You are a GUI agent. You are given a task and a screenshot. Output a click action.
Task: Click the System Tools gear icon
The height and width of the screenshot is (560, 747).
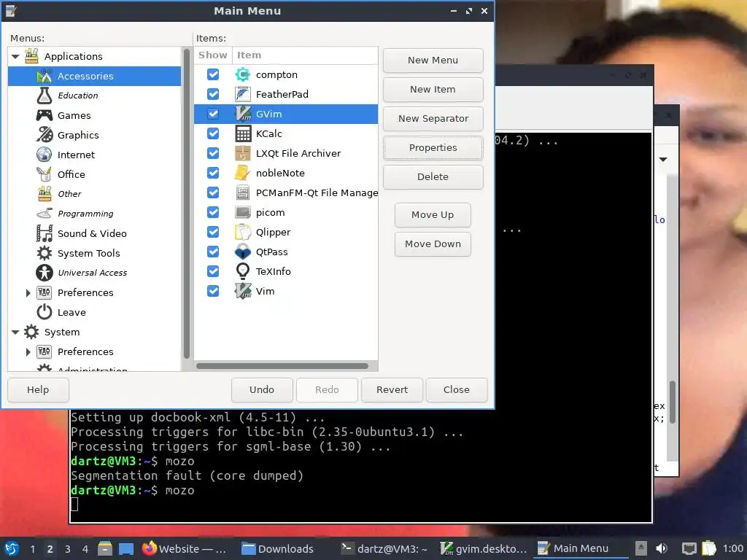click(x=44, y=253)
